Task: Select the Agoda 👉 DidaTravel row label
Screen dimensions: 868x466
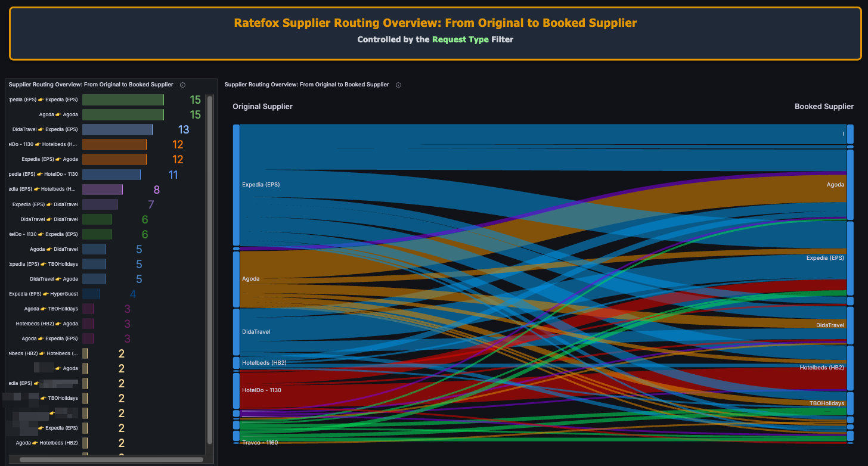Action: [54, 249]
